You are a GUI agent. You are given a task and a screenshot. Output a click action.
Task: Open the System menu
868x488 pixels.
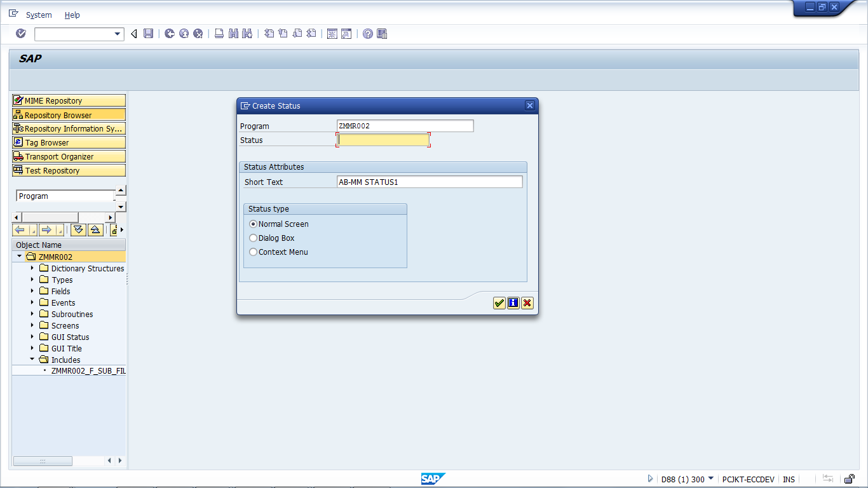point(38,15)
